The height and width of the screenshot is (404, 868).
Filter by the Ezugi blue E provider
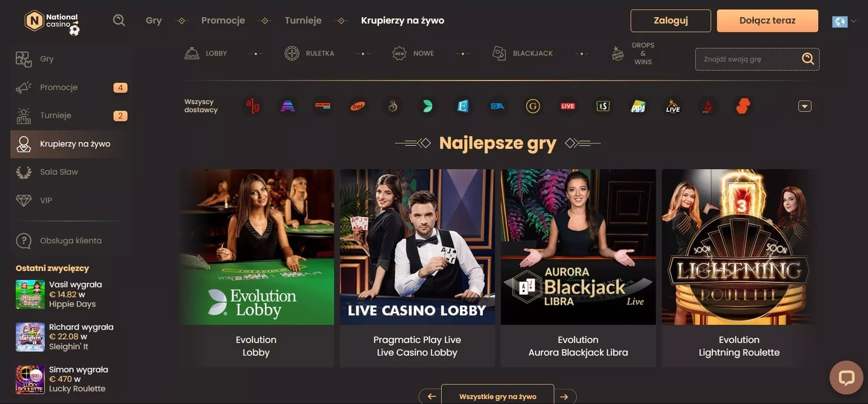462,106
